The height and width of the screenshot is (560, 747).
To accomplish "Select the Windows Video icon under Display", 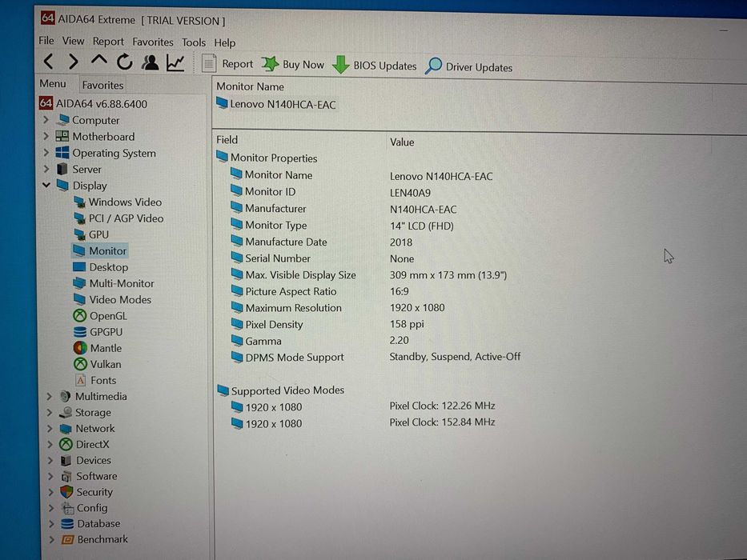I will (79, 202).
